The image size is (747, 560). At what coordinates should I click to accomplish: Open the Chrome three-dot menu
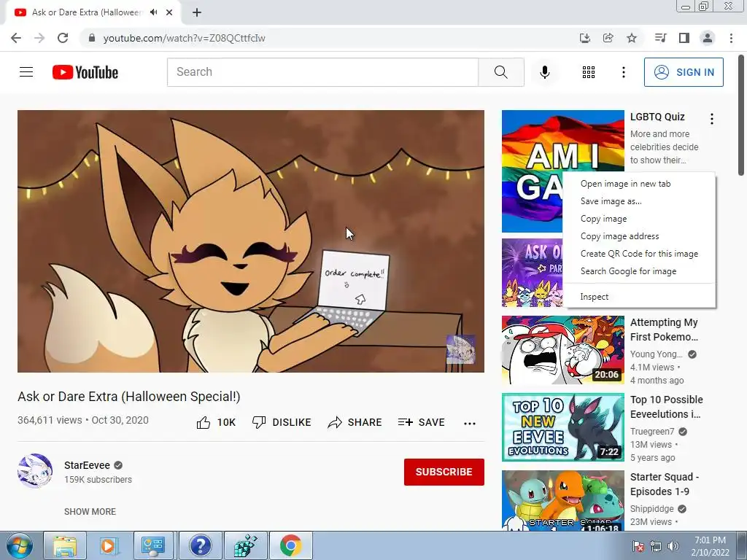tap(731, 38)
